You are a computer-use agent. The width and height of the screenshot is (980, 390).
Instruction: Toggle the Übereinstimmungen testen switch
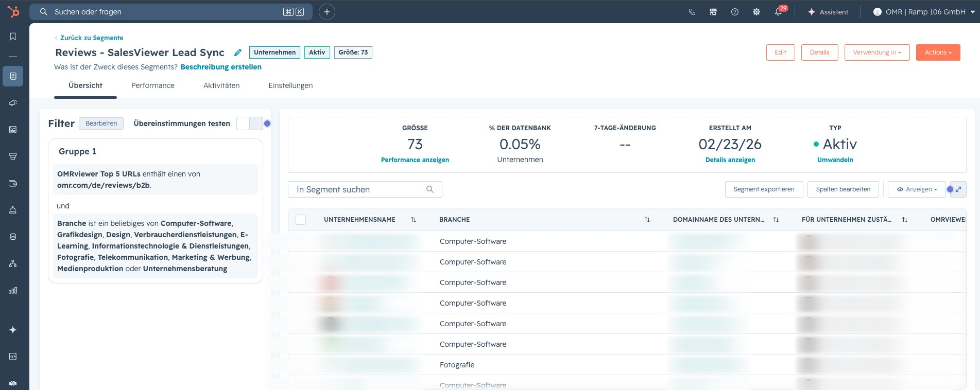250,123
